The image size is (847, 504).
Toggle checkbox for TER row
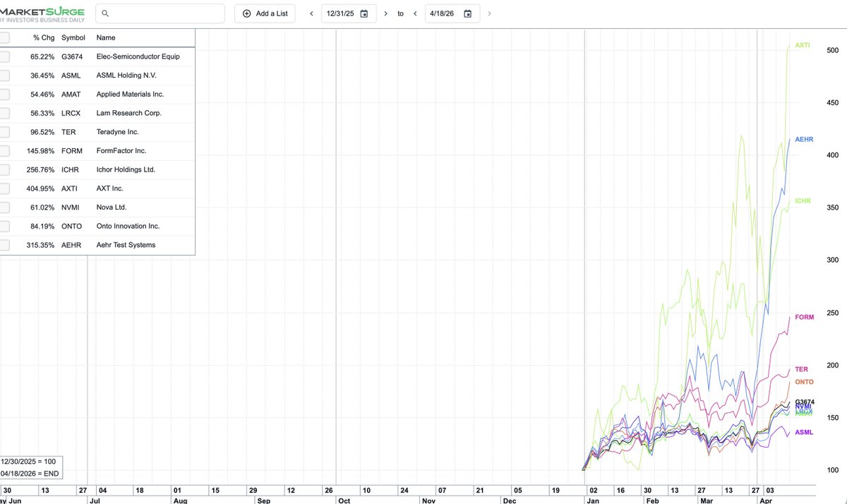(x=4, y=132)
